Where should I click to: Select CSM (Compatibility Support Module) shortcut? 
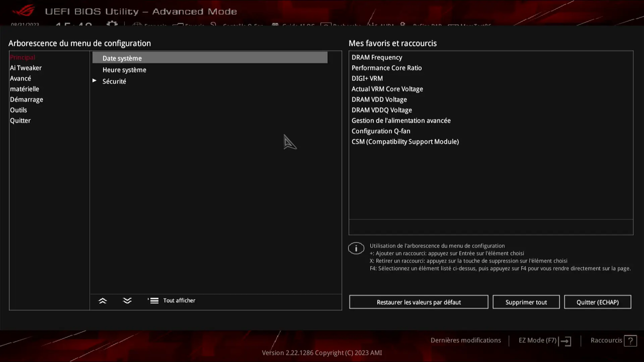(405, 142)
